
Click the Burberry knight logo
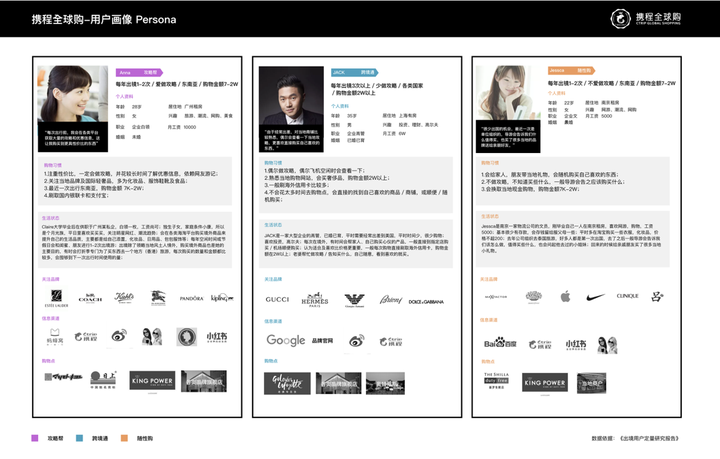[158, 298]
